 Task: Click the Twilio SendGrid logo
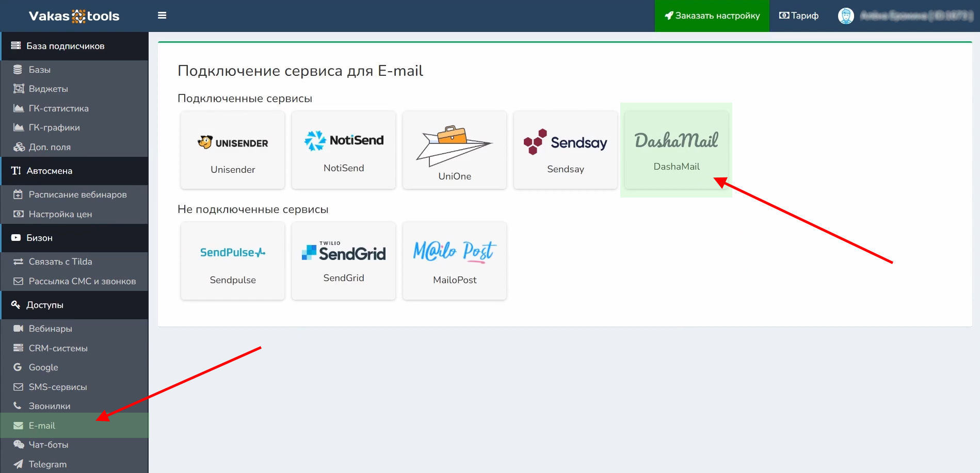tap(344, 252)
